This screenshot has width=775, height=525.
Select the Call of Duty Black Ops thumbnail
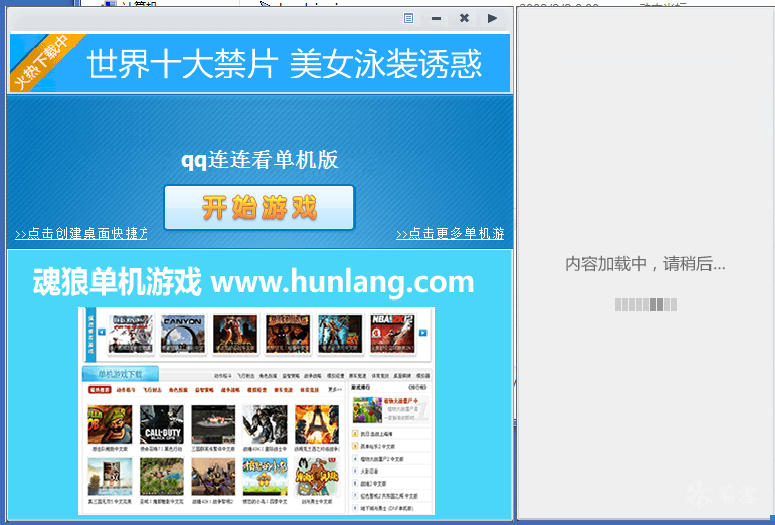(162, 424)
